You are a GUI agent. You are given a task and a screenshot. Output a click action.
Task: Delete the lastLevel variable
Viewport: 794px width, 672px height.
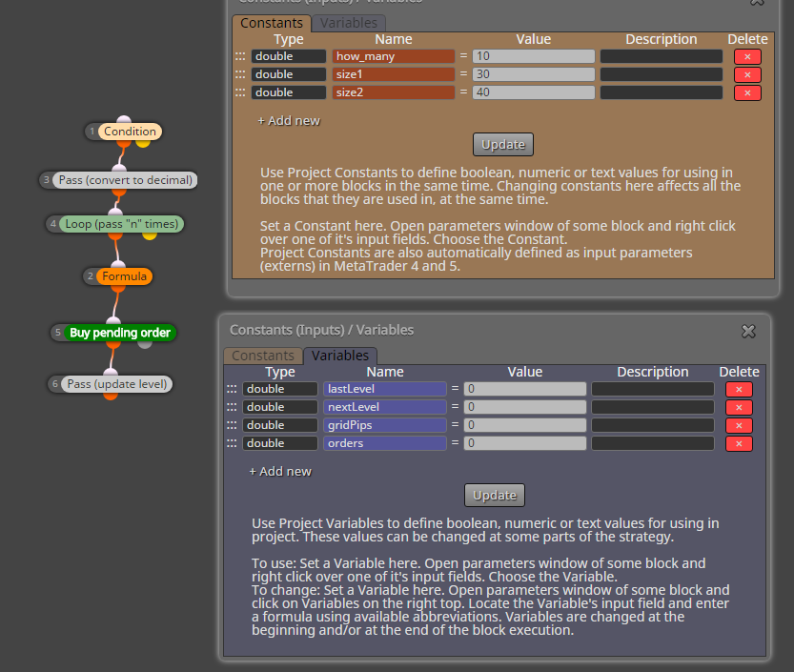pos(739,390)
